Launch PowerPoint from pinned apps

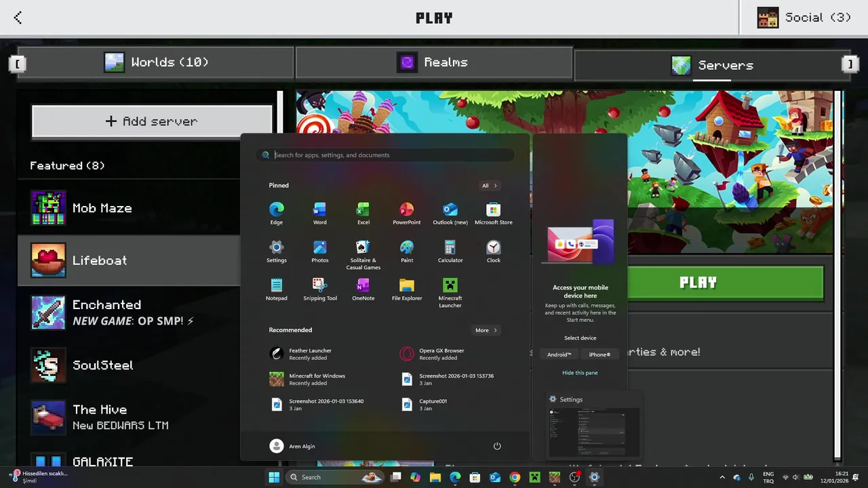click(x=407, y=213)
